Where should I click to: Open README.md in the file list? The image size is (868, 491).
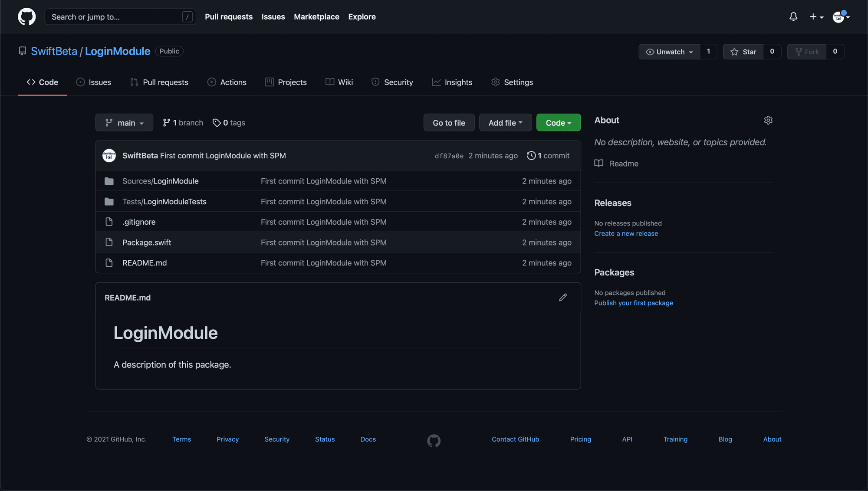tap(145, 263)
